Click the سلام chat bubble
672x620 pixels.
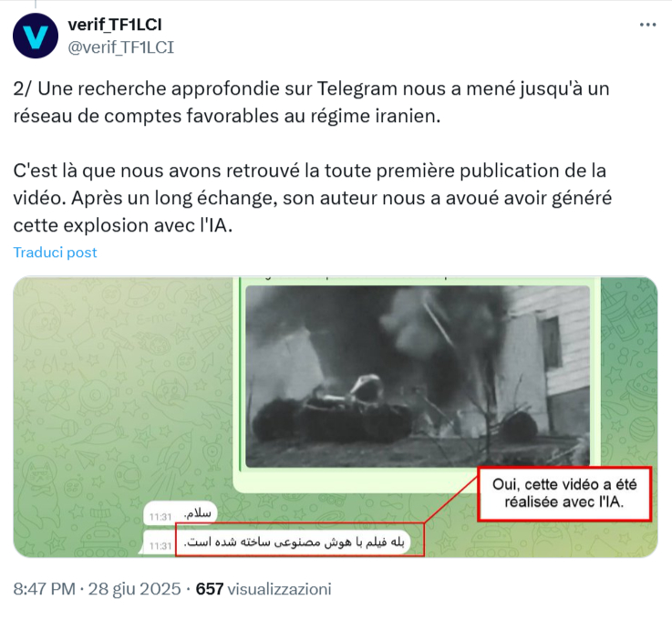click(181, 513)
